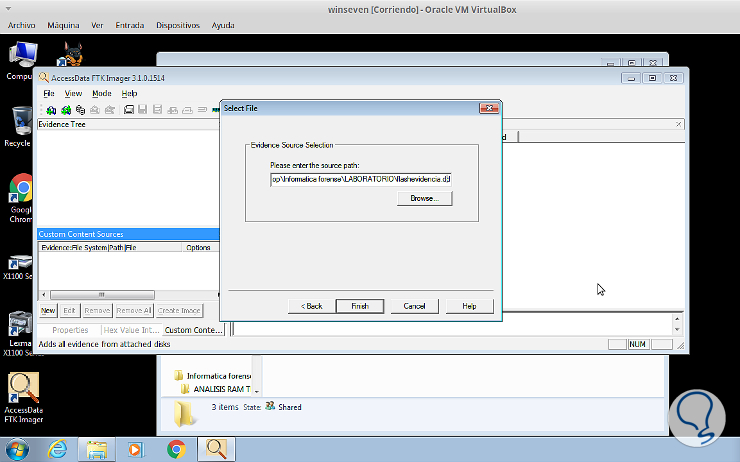Open the VirtualBox Entrada menu

coord(130,25)
